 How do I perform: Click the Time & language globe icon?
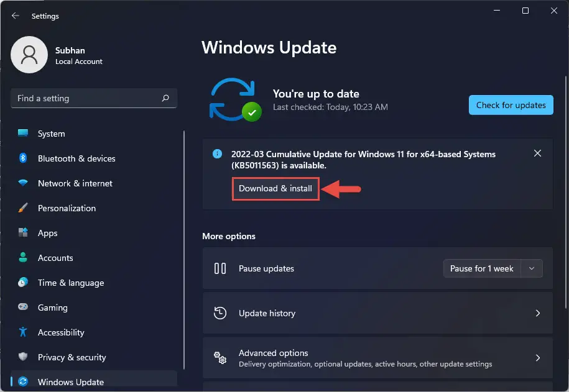pyautogui.click(x=23, y=282)
